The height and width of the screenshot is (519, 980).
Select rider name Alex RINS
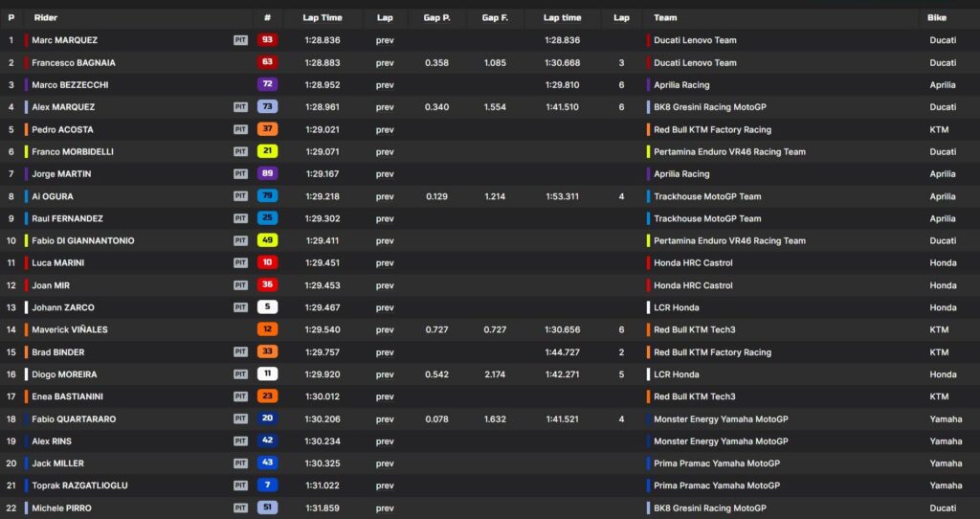(52, 440)
